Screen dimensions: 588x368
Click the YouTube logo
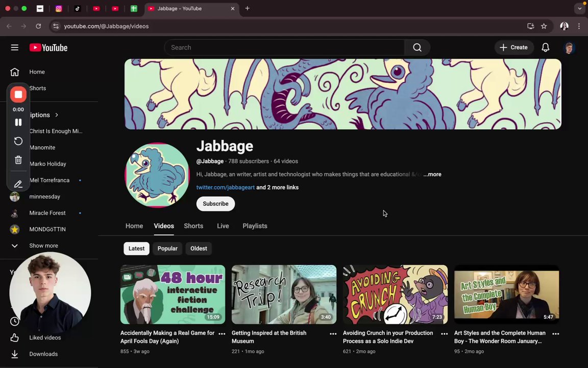[x=48, y=48]
